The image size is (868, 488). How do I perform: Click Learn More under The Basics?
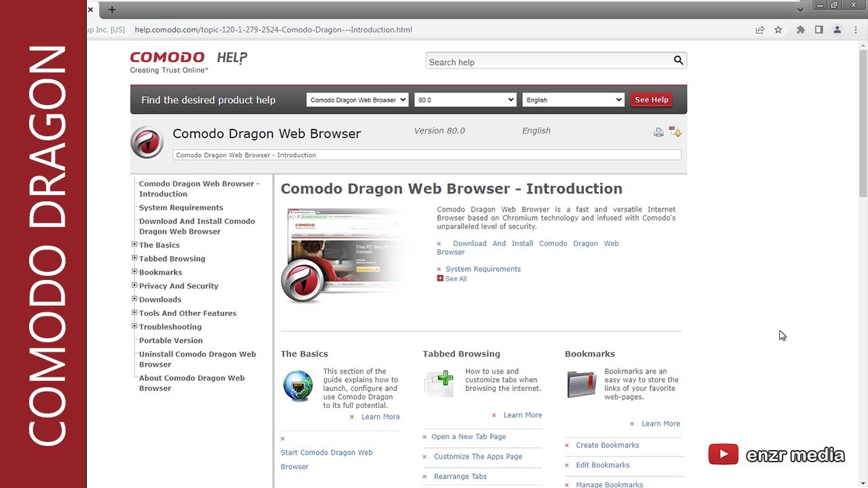[380, 417]
